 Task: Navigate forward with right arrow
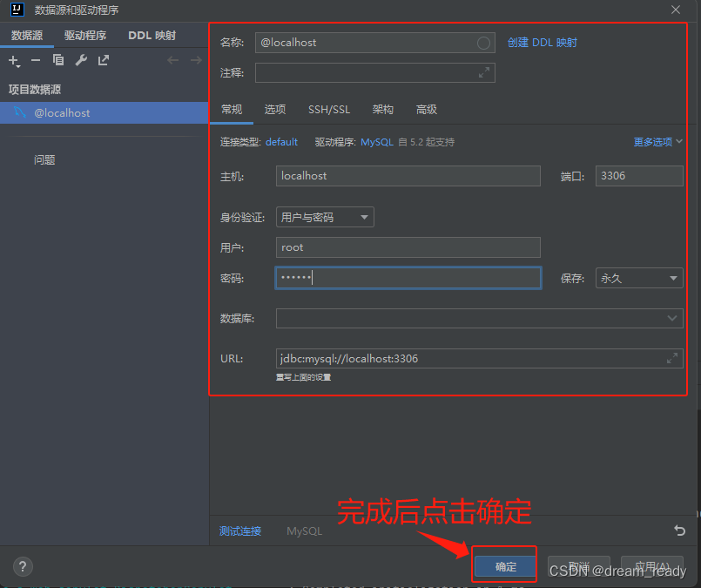pyautogui.click(x=196, y=60)
